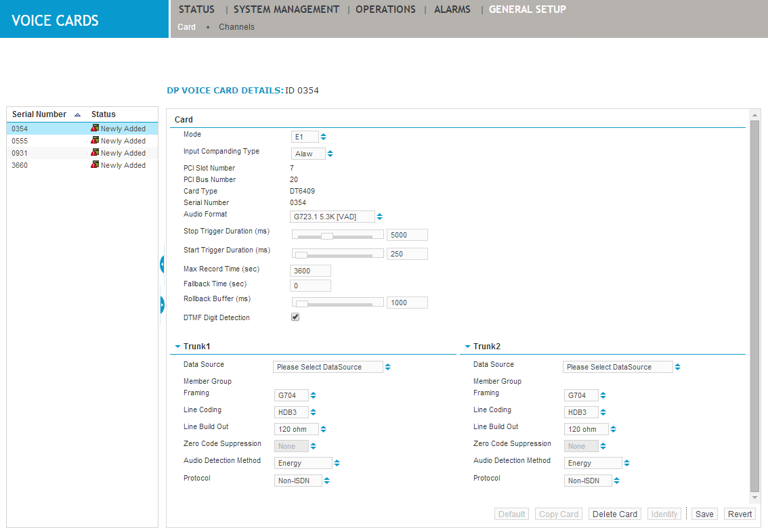Click the Serial Number sort arrow
The width and height of the screenshot is (768, 532).
tap(77, 115)
